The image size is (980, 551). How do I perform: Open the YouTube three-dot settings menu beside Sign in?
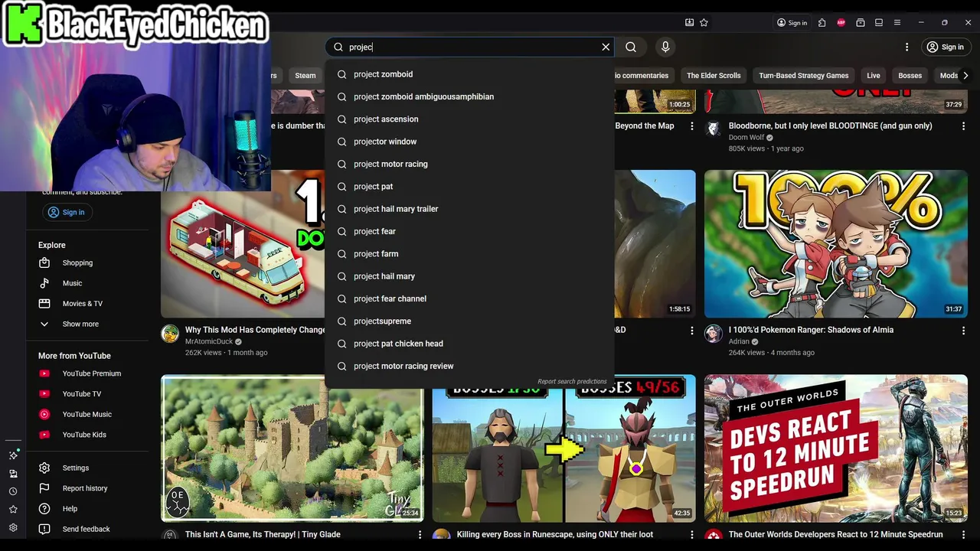[x=906, y=47]
